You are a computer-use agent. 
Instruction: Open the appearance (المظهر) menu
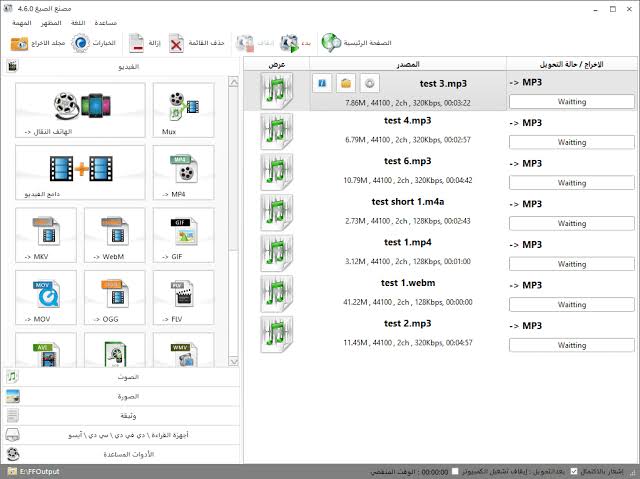pyautogui.click(x=51, y=23)
